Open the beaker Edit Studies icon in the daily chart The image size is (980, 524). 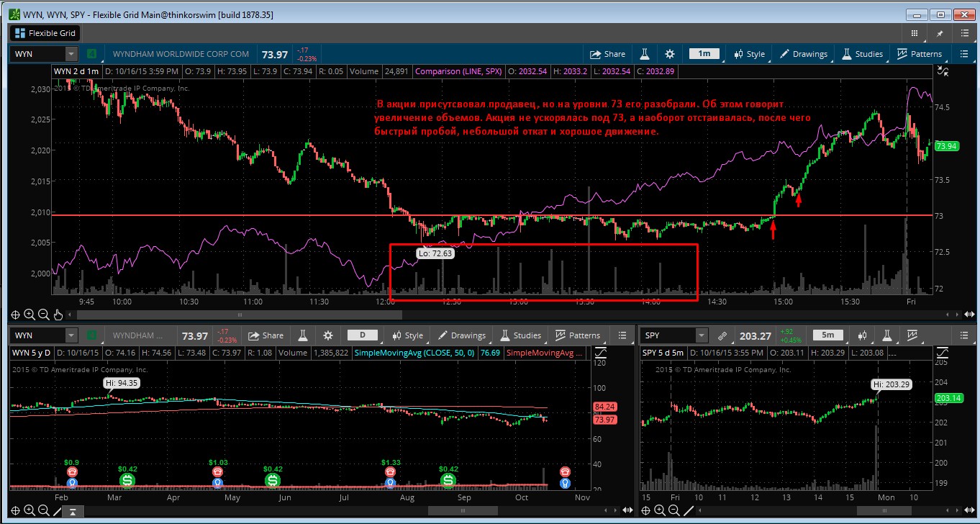pyautogui.click(x=304, y=335)
